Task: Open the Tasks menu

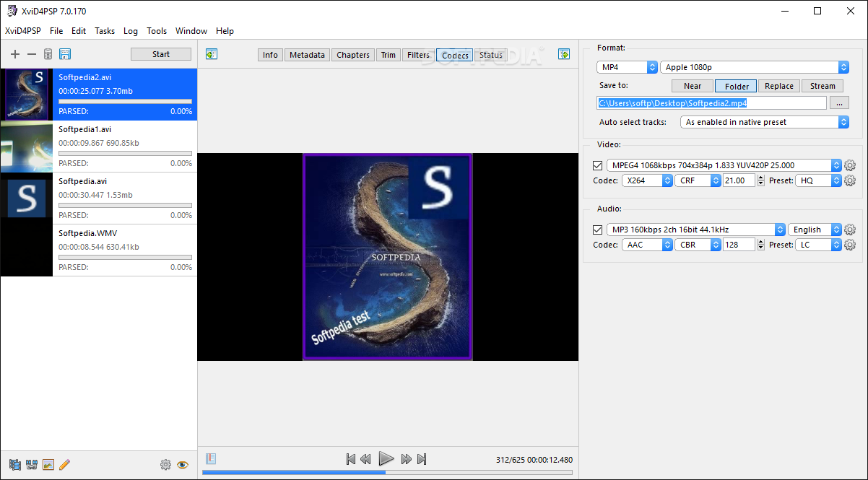Action: click(x=105, y=31)
